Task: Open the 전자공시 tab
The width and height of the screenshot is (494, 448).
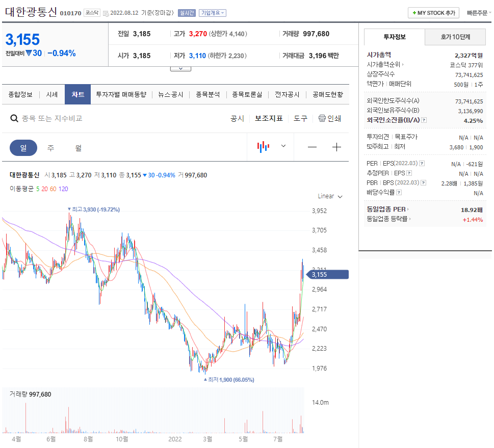Action: 287,94
